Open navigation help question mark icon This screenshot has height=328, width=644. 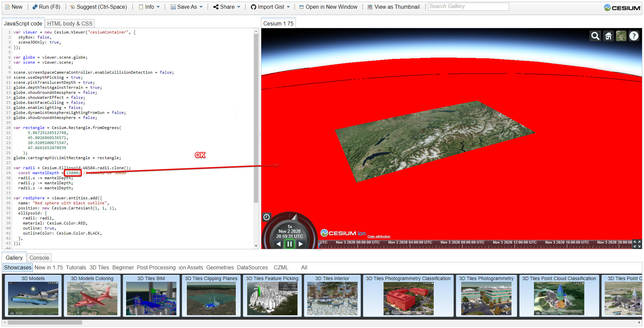click(634, 36)
